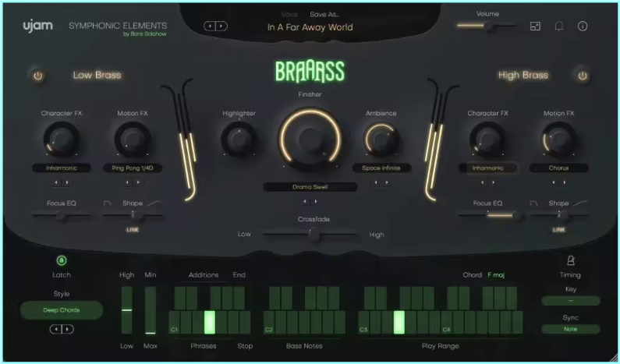Next Ambience mode arrow
Image resolution: width=620 pixels, height=364 pixels.
click(x=387, y=182)
